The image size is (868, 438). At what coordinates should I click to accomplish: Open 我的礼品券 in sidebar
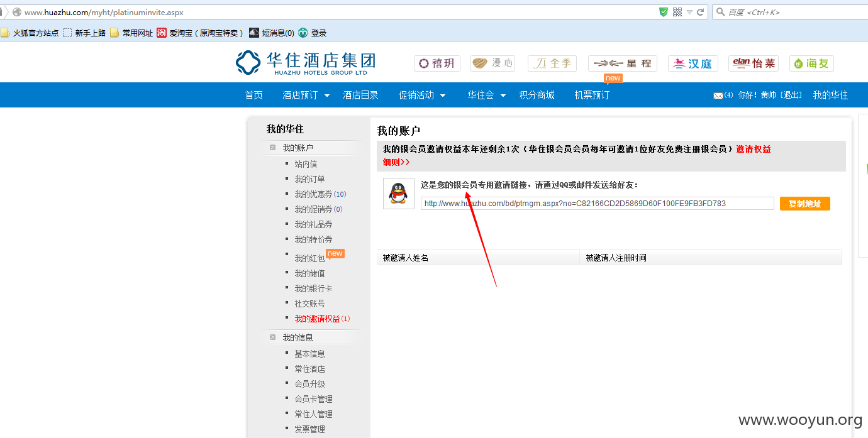coord(313,224)
